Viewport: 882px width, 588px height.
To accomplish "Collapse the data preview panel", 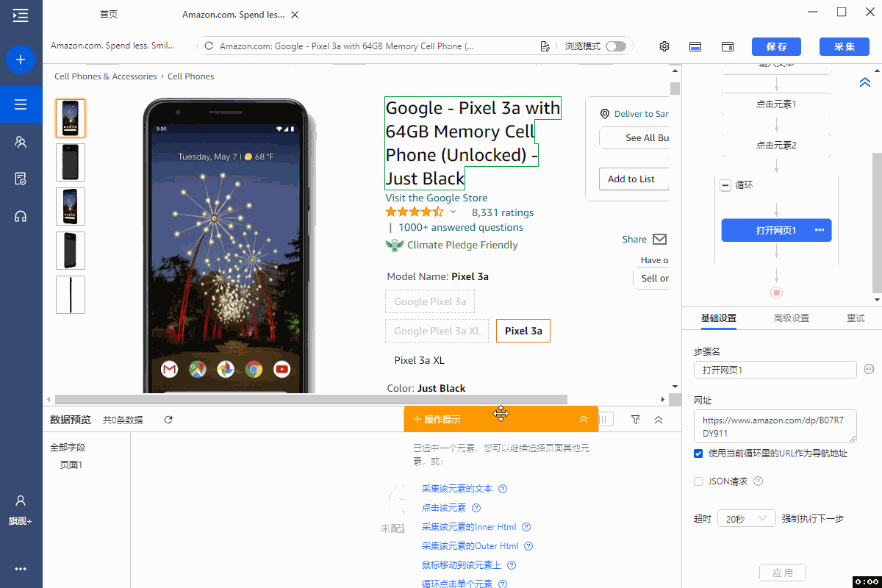I will 659,420.
